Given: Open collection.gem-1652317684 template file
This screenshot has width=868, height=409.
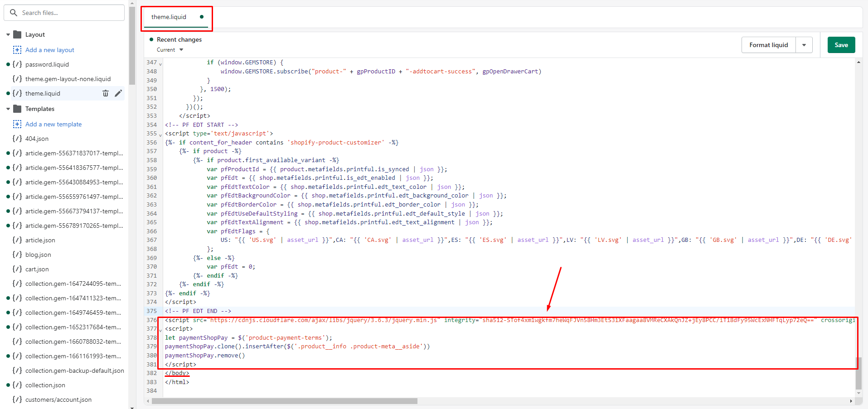Looking at the screenshot, I should click(x=73, y=327).
